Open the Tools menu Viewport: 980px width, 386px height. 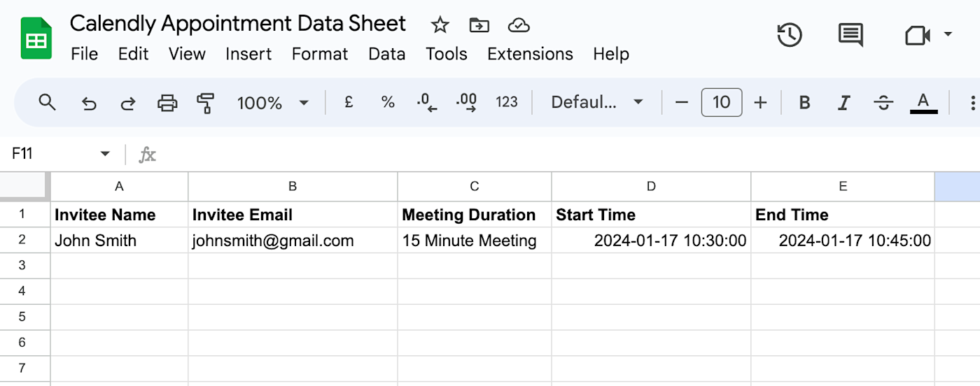click(x=447, y=54)
